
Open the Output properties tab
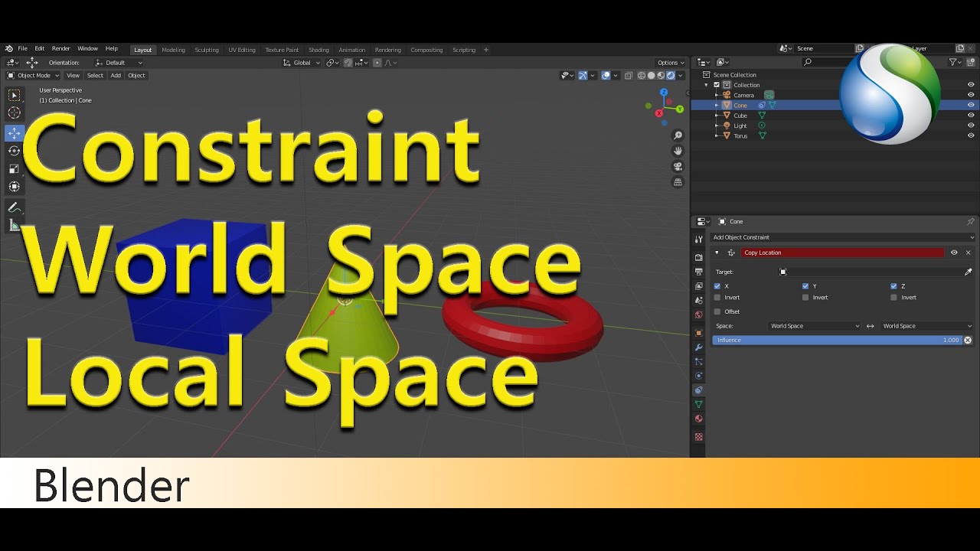tap(698, 272)
